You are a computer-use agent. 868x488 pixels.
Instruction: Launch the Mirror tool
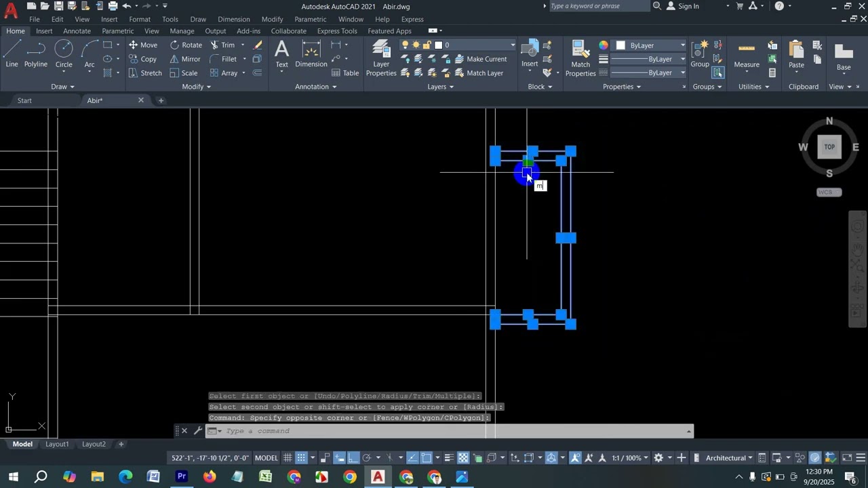tap(185, 59)
